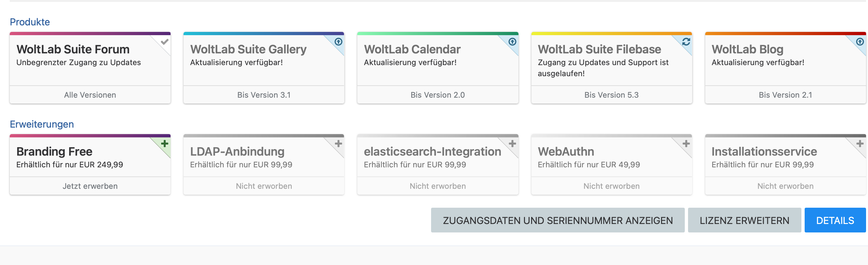Click the update arrow icon on WoltLab Calendar
The height and width of the screenshot is (265, 868).
tap(512, 42)
